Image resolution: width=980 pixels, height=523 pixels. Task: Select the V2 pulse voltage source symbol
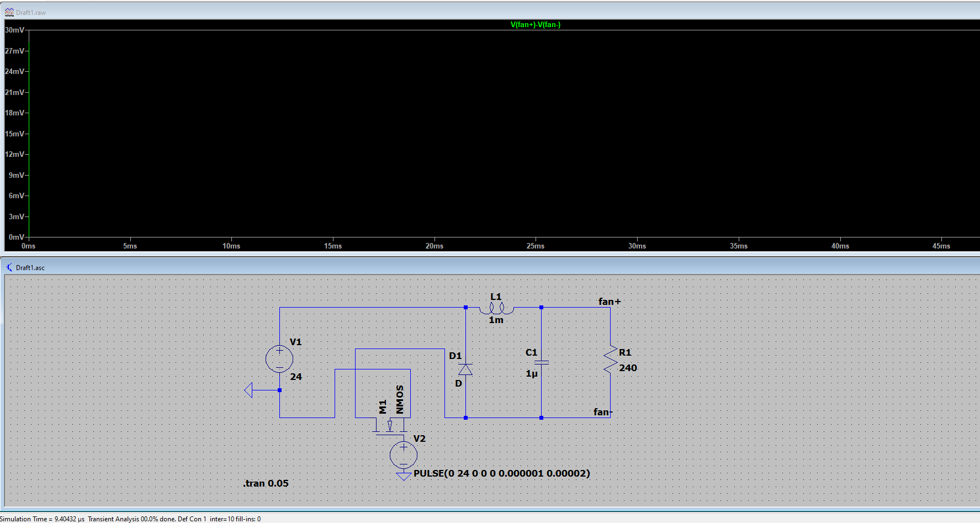click(404, 455)
